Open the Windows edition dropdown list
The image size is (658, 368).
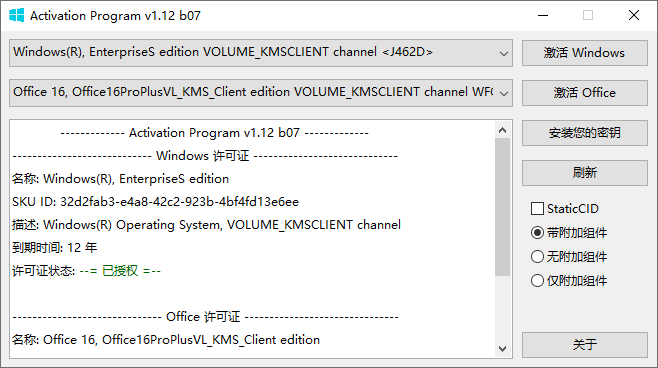(x=261, y=53)
